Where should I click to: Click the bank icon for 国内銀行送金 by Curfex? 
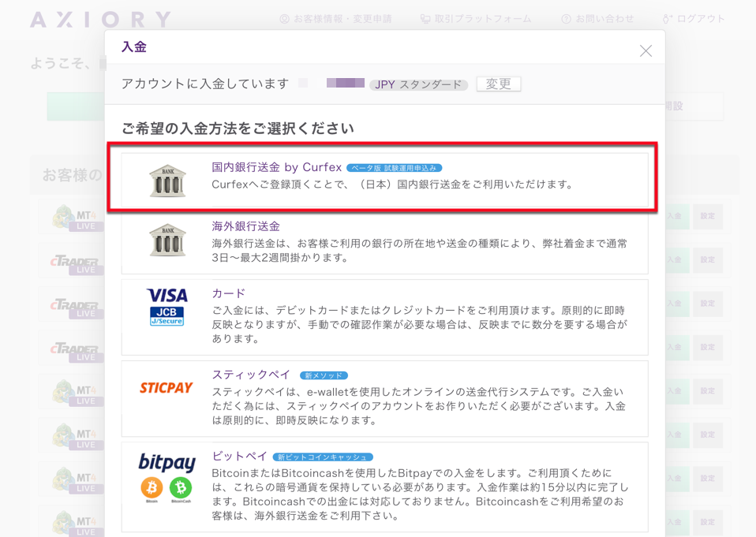[167, 181]
